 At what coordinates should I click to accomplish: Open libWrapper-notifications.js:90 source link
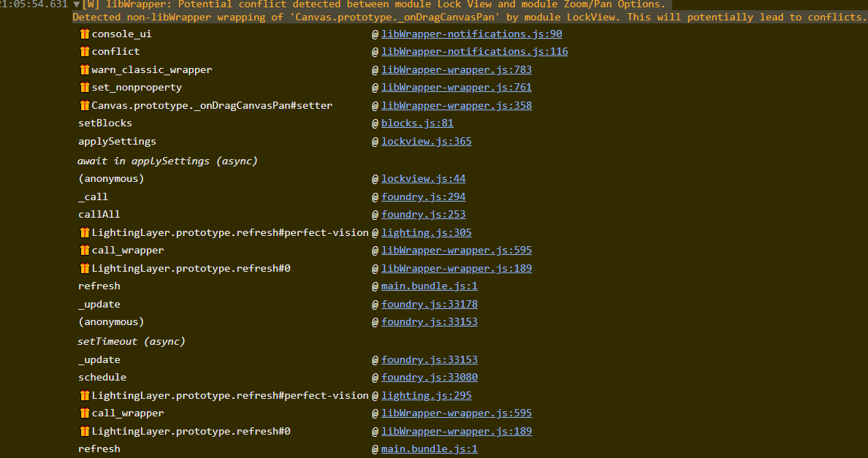tap(472, 34)
